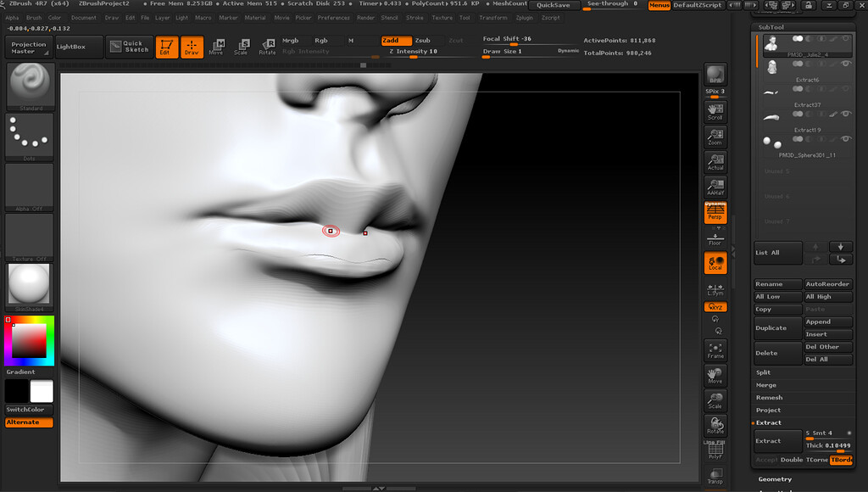Toggle Persp perspective mode off
This screenshot has height=492, width=868.
click(x=715, y=210)
